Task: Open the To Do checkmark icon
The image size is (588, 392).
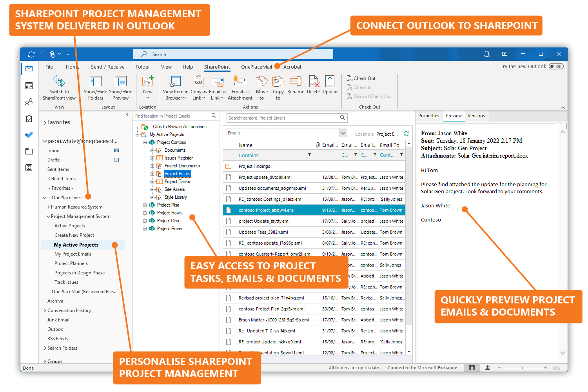Action: (29, 135)
